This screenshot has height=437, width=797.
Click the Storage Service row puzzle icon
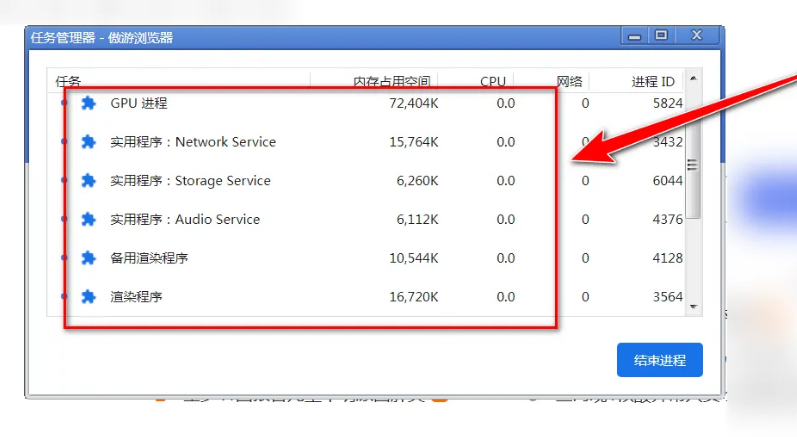tap(88, 180)
